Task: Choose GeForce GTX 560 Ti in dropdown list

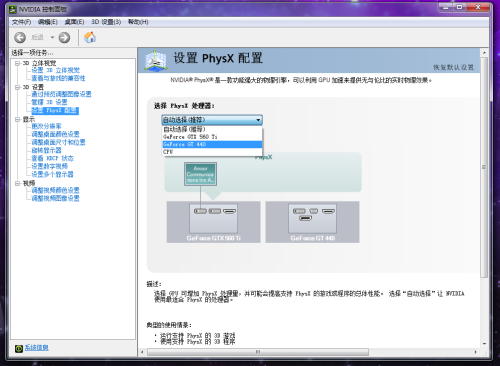Action: pos(212,137)
